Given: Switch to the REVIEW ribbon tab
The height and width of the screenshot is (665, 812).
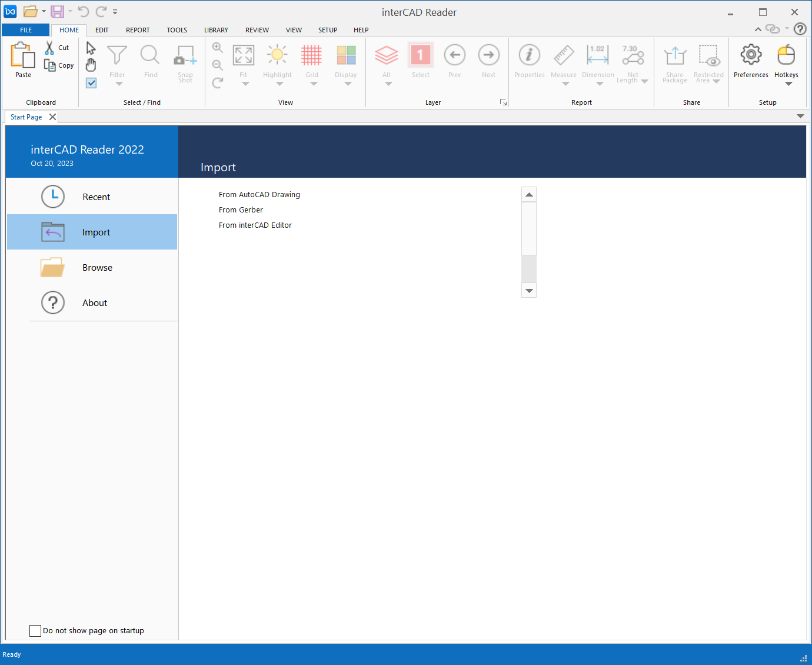Looking at the screenshot, I should 257,30.
